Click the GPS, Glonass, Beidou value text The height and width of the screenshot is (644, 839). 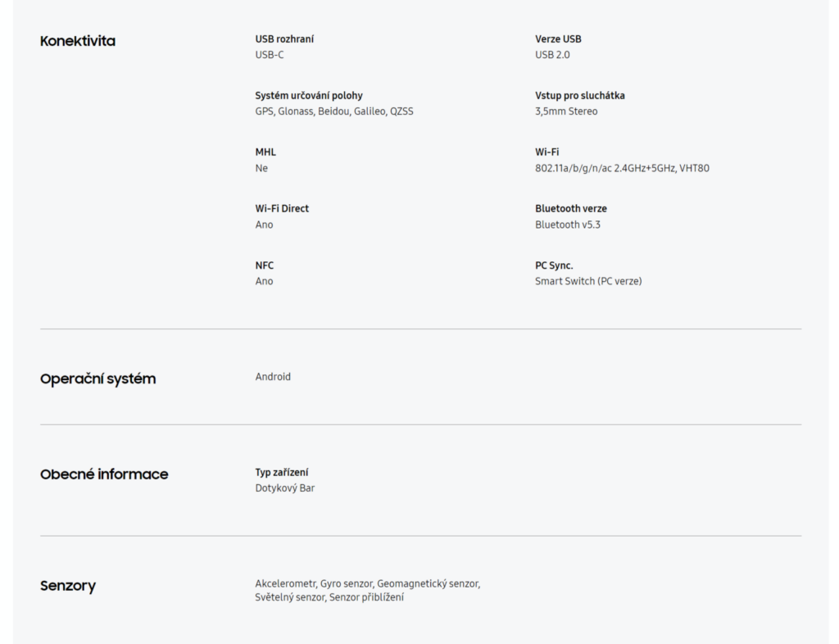pos(334,111)
